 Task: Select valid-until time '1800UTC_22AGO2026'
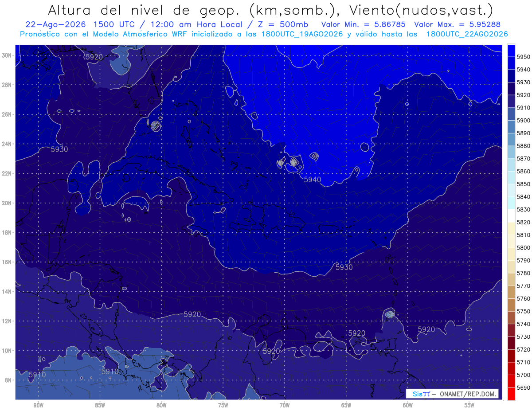(467, 34)
